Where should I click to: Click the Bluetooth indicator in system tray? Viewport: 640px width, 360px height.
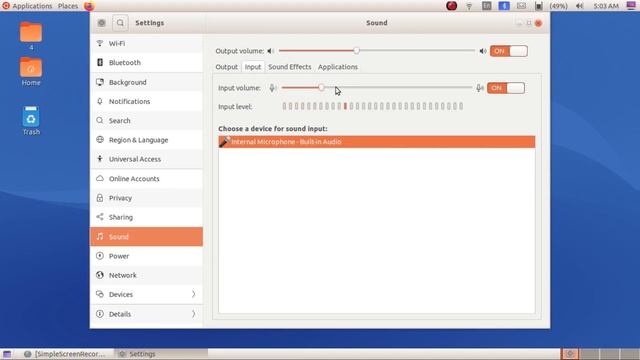click(504, 6)
